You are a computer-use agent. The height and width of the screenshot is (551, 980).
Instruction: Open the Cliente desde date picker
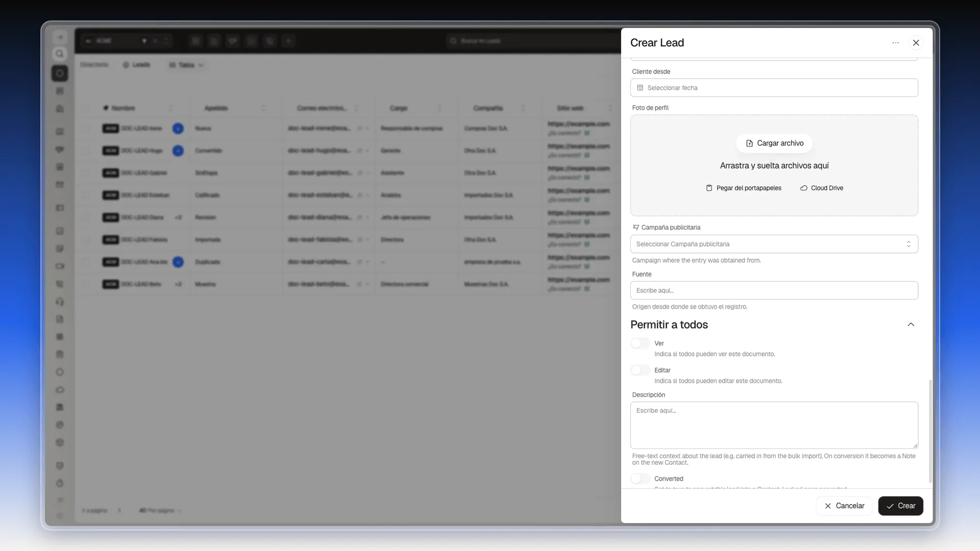click(774, 88)
